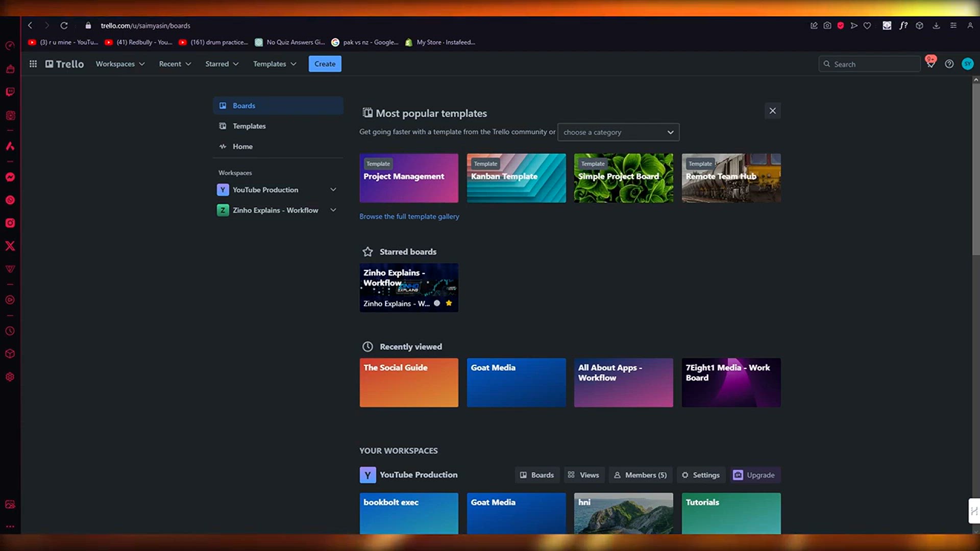Click the Trello Search field
The width and height of the screenshot is (980, 551).
coord(869,64)
